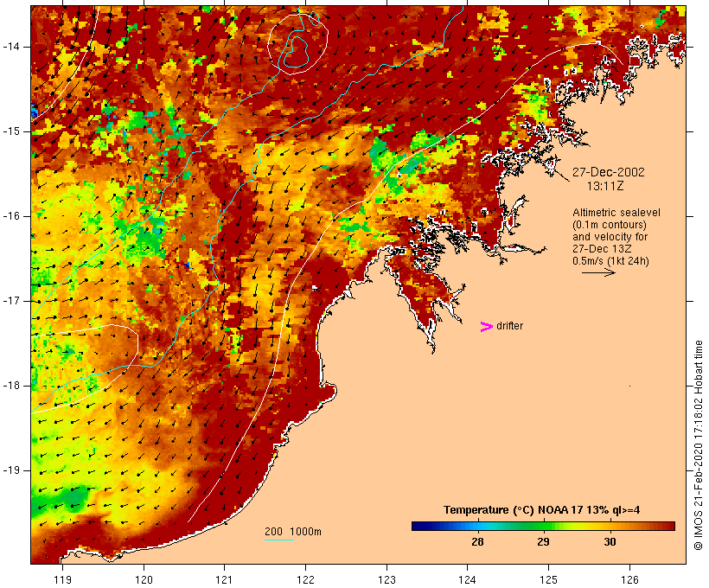709x588 pixels.
Task: Click the '0.5m/s (1kt 24h)' scale text
Action: pyautogui.click(x=610, y=261)
